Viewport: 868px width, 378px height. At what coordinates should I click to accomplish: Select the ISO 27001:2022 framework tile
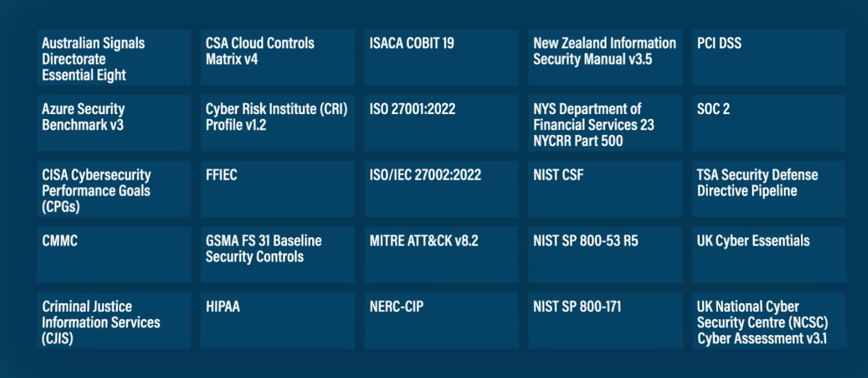tap(441, 123)
